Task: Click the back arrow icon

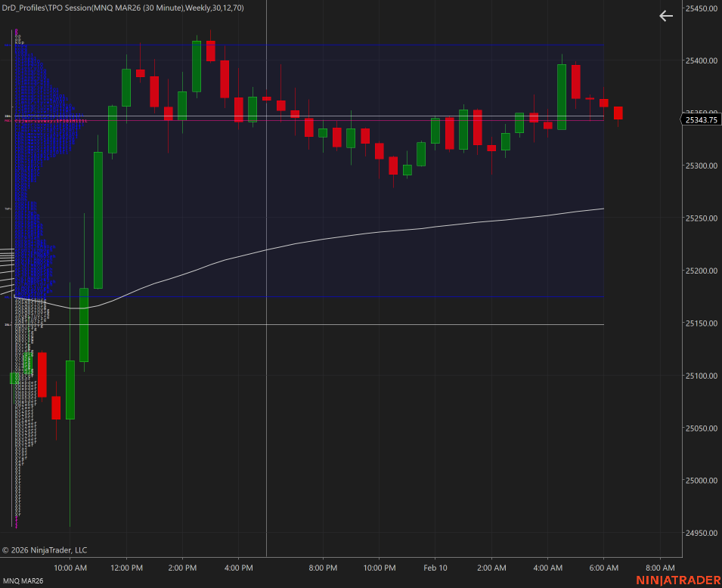Action: [x=665, y=16]
